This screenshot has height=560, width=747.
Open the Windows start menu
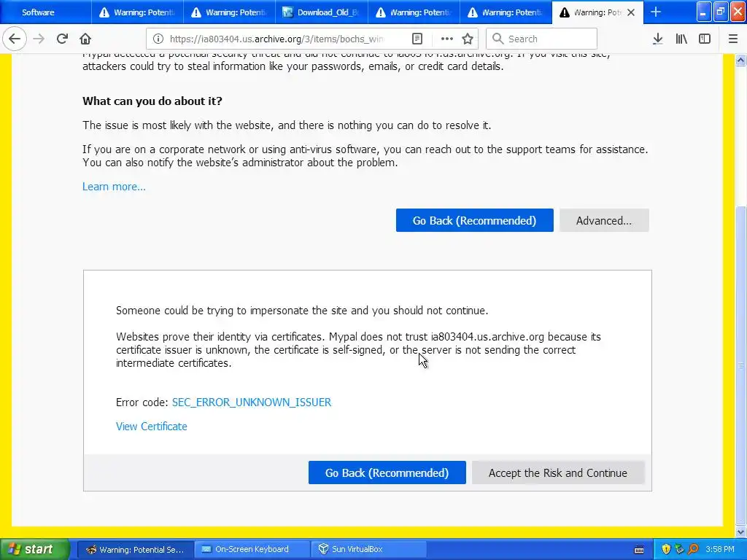(34, 549)
